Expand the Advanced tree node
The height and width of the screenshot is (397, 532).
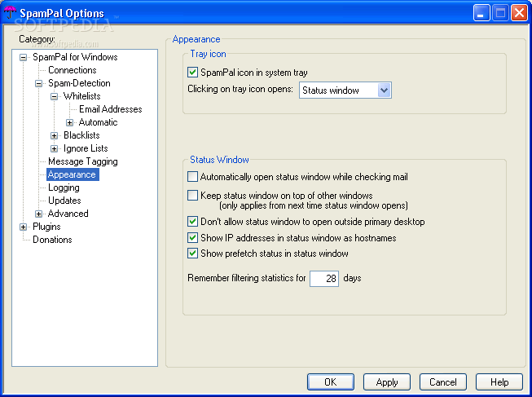click(x=38, y=214)
